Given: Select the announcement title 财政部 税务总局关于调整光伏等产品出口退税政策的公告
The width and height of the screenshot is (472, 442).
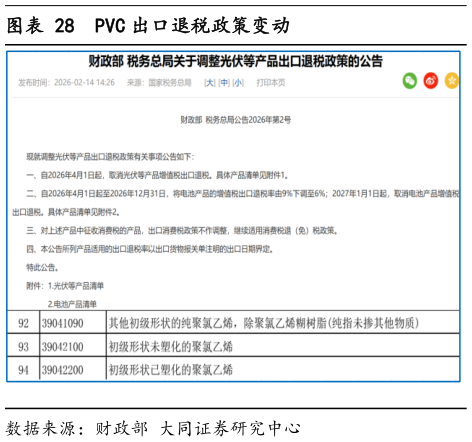Looking at the screenshot, I should [x=236, y=61].
